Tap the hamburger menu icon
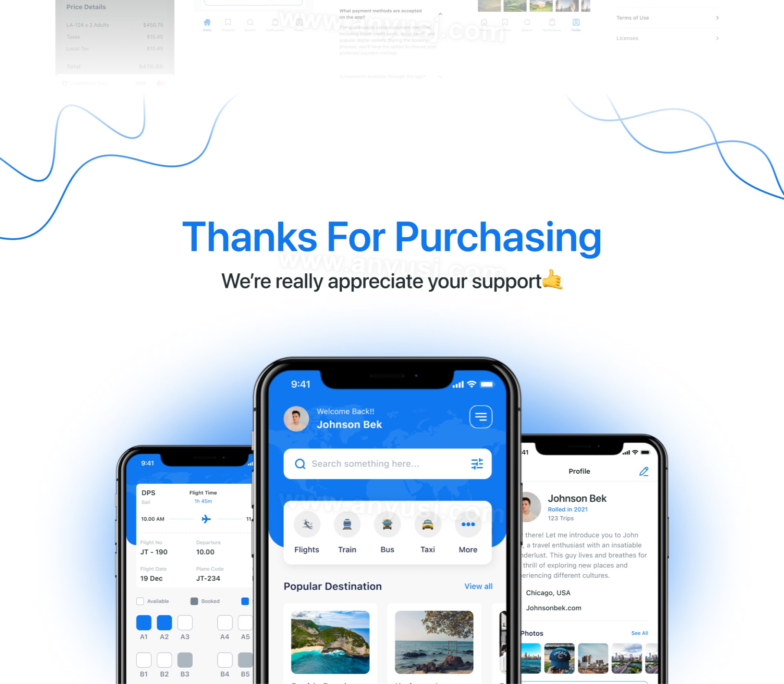Viewport: 784px width, 684px height. coord(482,417)
